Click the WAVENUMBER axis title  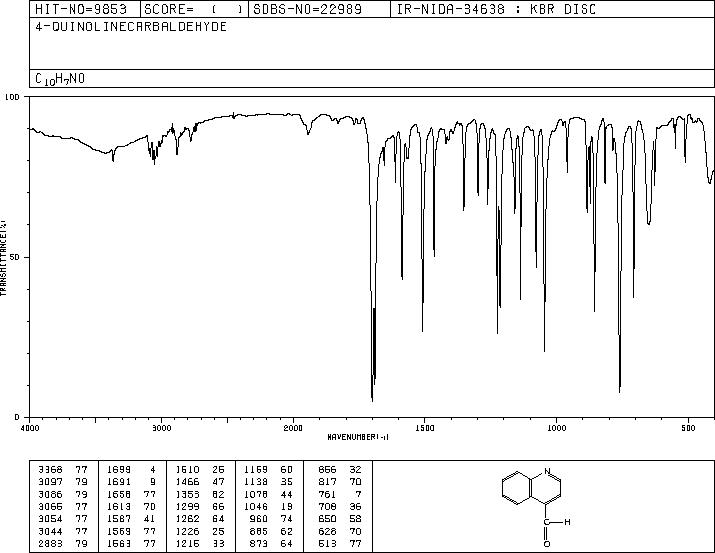[358, 437]
